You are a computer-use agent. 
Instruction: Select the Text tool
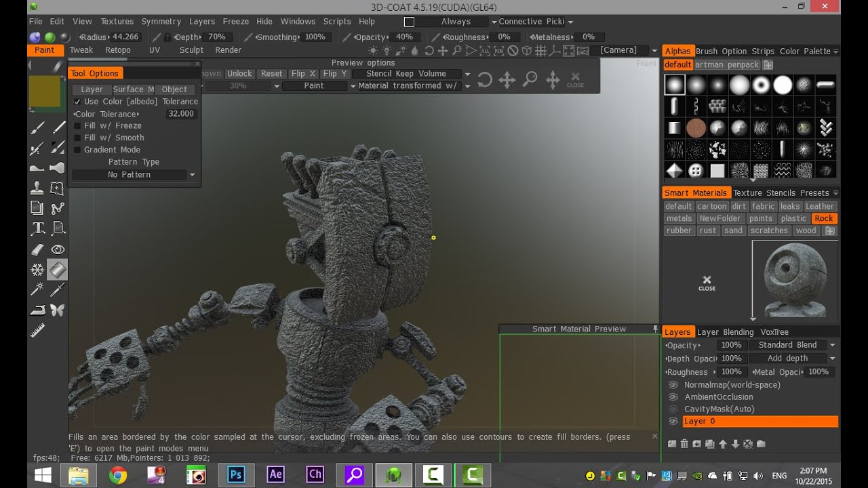(x=37, y=228)
